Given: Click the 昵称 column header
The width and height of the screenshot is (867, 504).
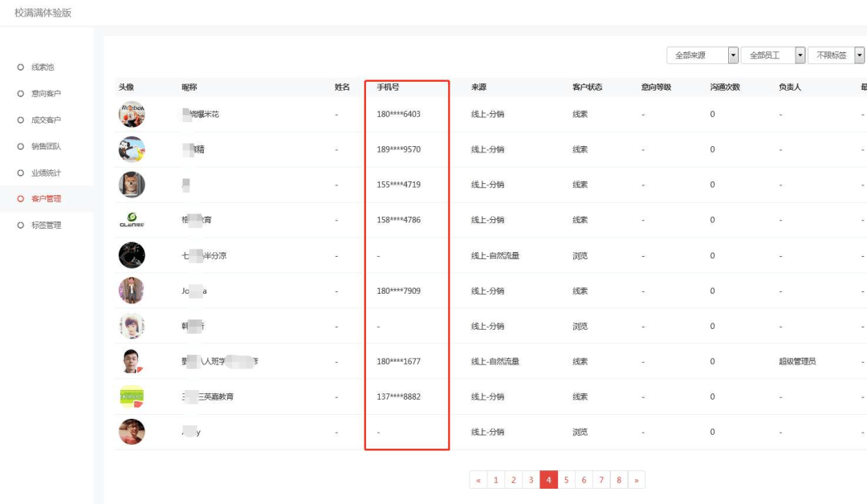Looking at the screenshot, I should 189,87.
